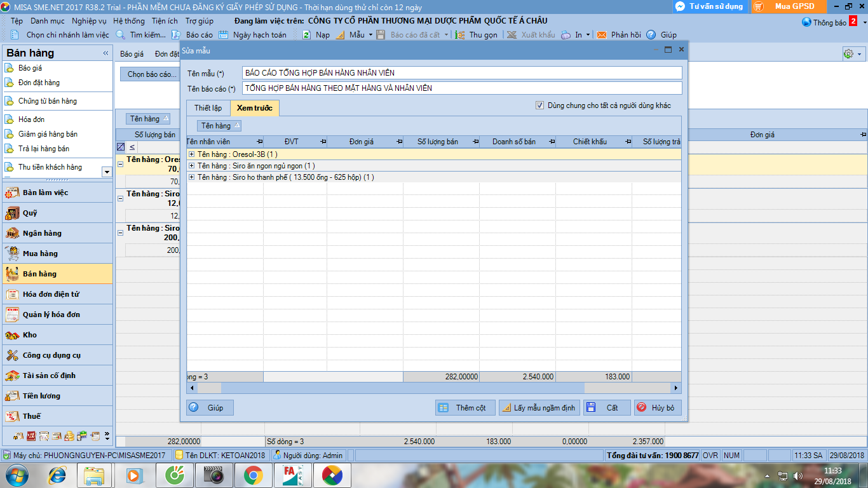Toggle 'Dùng chung cho tất cả người dùng khác' checkbox

[540, 105]
